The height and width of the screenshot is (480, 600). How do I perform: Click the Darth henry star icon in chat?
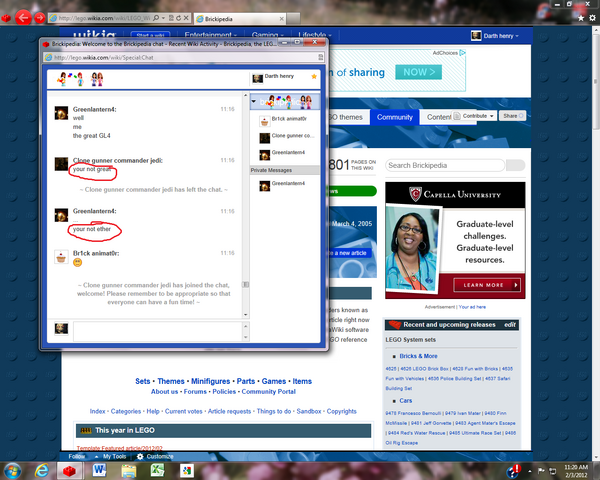[314, 77]
